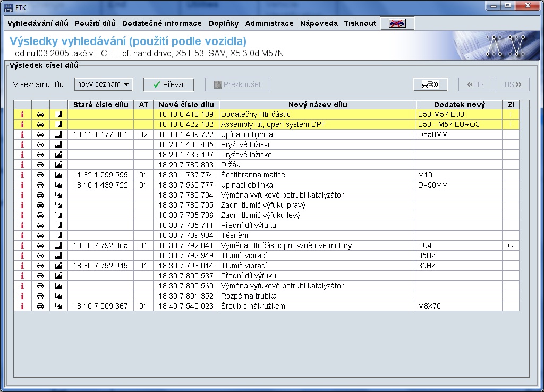
Task: Click car icon in Těsnění row
Action: (40, 235)
